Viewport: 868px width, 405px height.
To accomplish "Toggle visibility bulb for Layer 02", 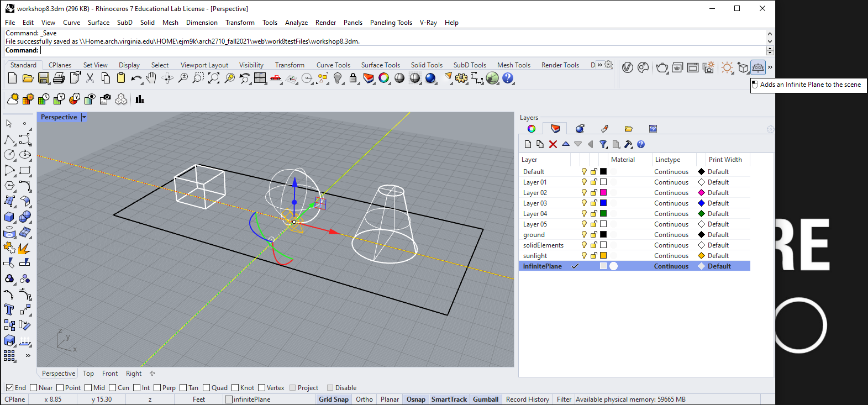I will pyautogui.click(x=584, y=192).
